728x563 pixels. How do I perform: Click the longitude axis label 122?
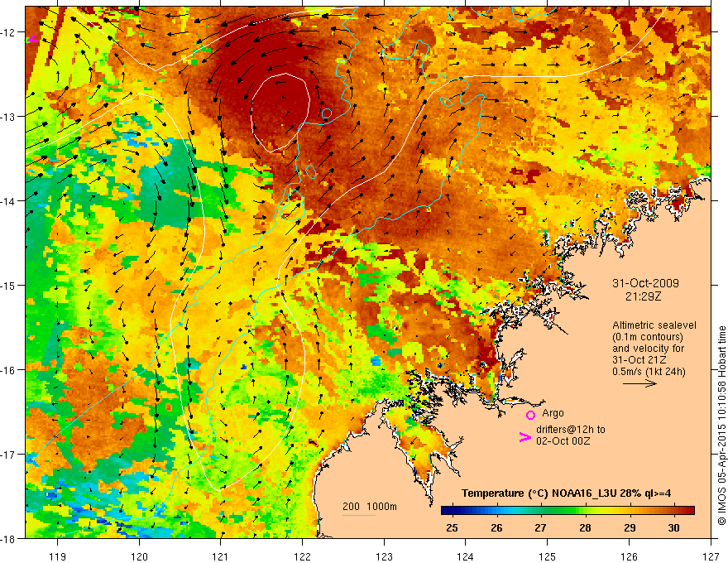302,556
